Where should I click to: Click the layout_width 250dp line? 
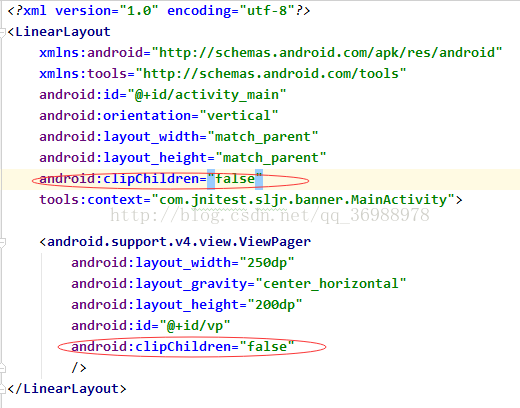tap(183, 263)
